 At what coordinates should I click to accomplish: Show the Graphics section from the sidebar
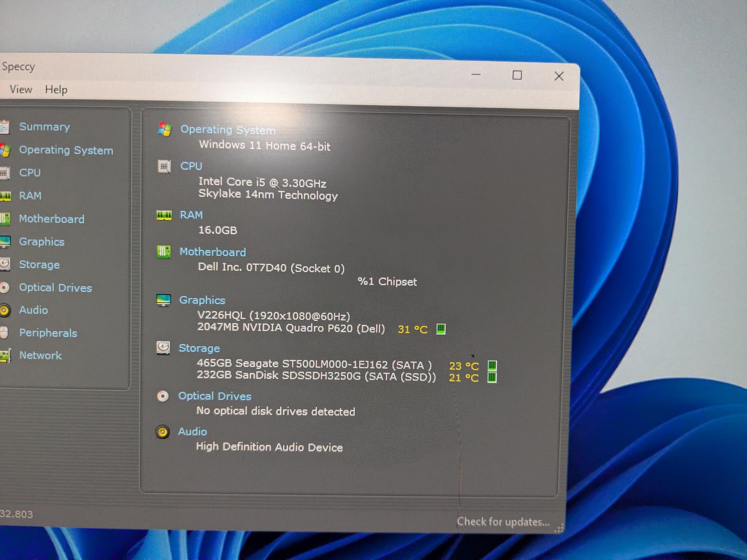pyautogui.click(x=42, y=242)
